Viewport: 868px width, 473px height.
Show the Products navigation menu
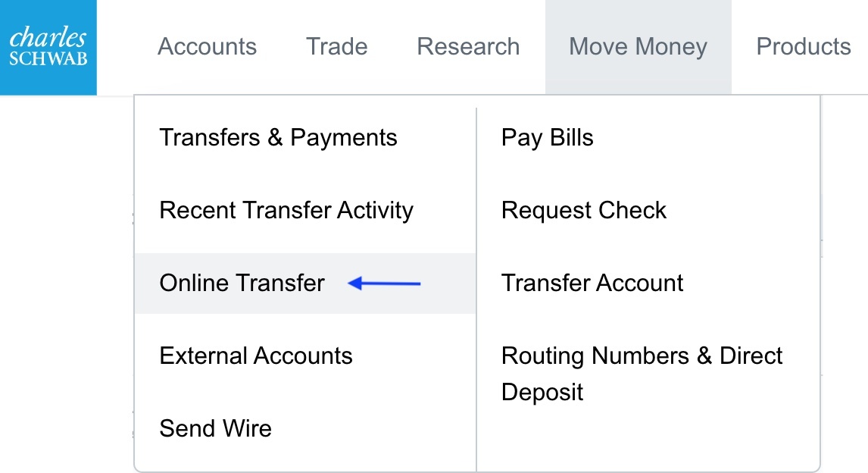(x=803, y=47)
